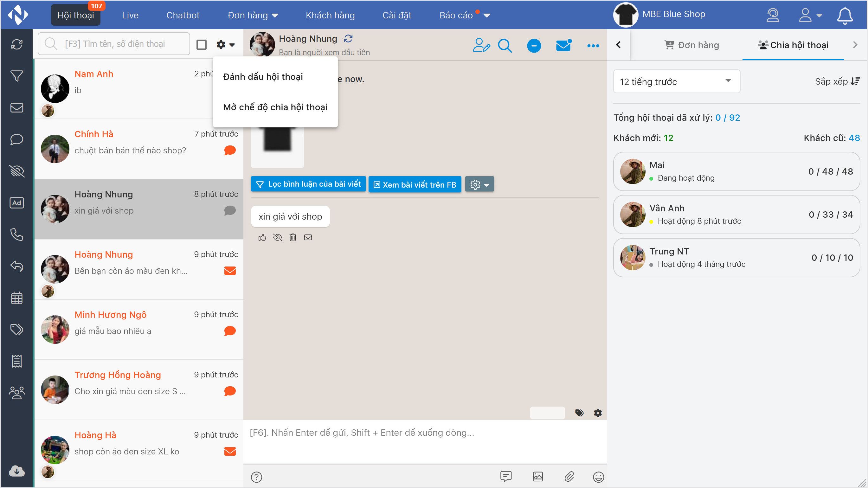The width and height of the screenshot is (868, 488).
Task: Click the refresh icon in left sidebar
Action: pos(16,44)
